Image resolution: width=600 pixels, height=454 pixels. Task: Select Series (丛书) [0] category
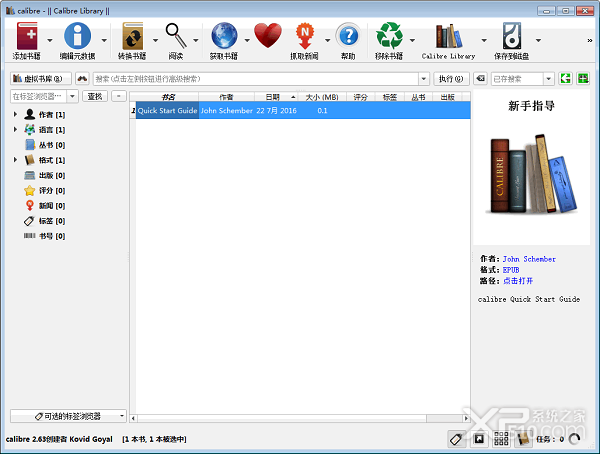(x=45, y=145)
